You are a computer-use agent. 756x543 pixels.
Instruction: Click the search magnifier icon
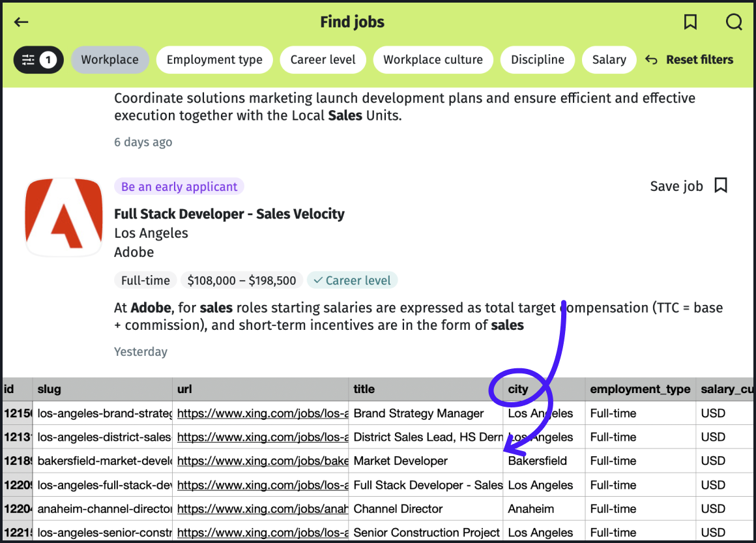tap(734, 22)
